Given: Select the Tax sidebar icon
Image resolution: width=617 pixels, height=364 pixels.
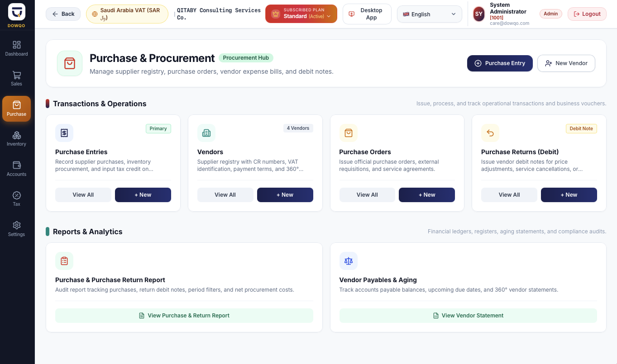Looking at the screenshot, I should tap(17, 195).
